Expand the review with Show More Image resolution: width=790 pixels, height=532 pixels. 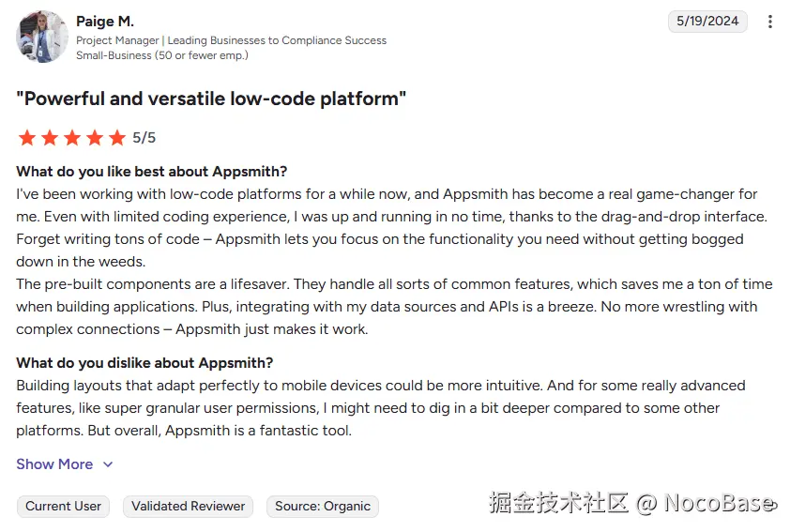click(54, 464)
